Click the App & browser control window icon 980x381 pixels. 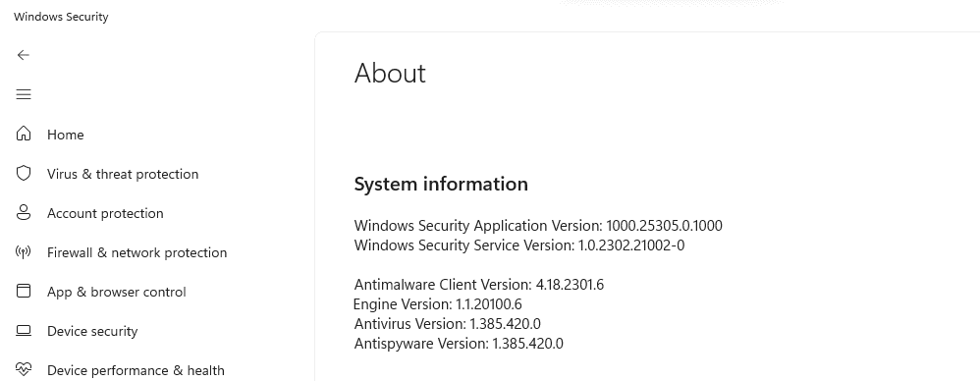pos(24,291)
